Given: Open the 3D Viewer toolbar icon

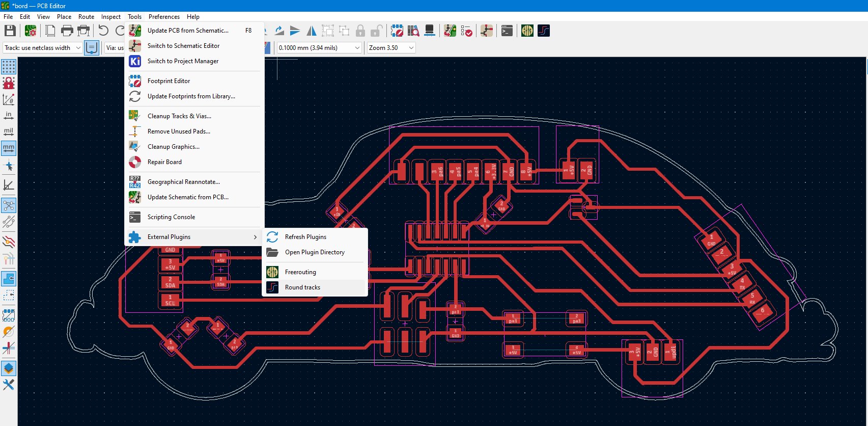Looking at the screenshot, I should coord(430,31).
